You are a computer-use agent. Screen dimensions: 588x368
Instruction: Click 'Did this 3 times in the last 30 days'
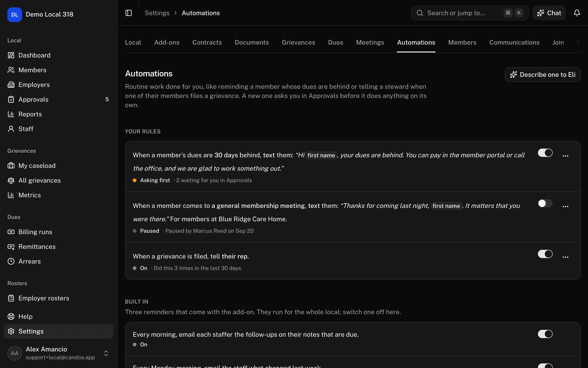197,268
